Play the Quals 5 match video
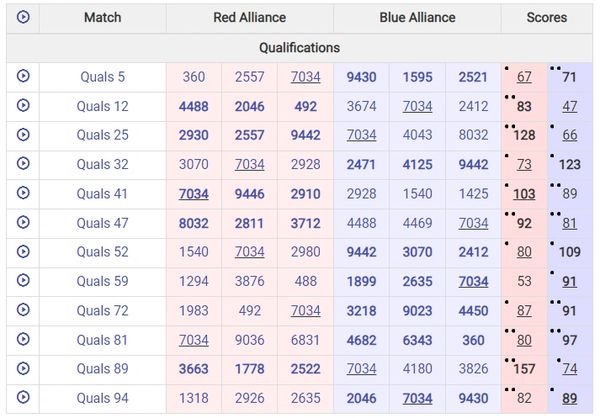 click(23, 77)
